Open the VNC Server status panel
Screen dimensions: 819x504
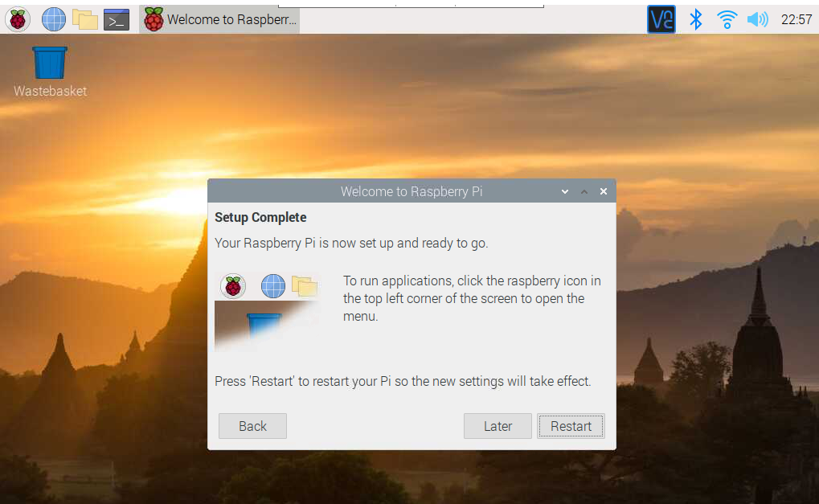(x=661, y=18)
